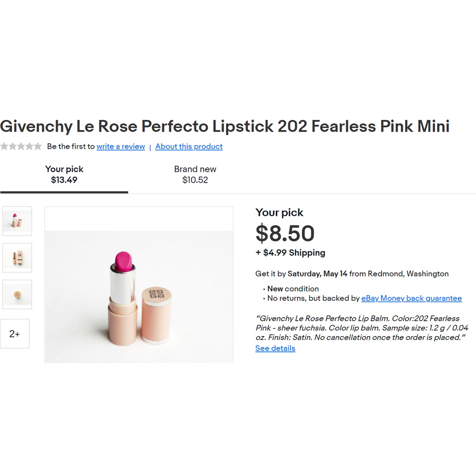This screenshot has height=476, width=476.
Task: Click the Brand new $10.52 price label
Action: [195, 180]
